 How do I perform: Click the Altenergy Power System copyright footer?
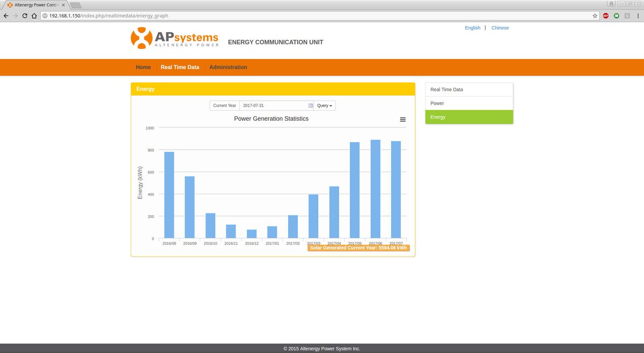click(x=322, y=349)
